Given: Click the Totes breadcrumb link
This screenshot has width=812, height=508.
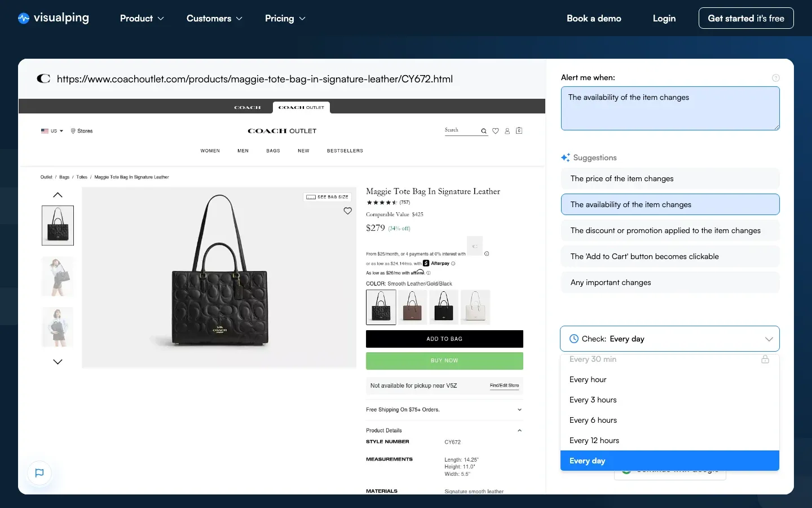Looking at the screenshot, I should coord(82,177).
